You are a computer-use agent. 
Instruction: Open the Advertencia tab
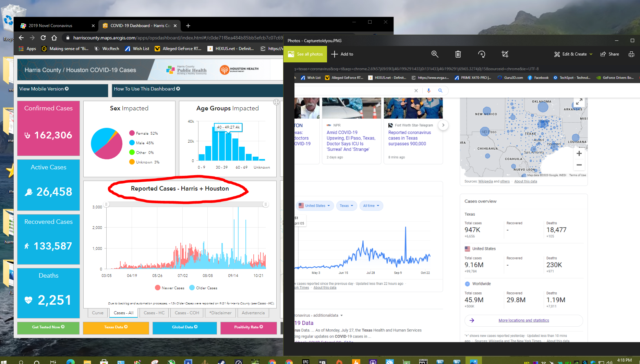coord(253,313)
